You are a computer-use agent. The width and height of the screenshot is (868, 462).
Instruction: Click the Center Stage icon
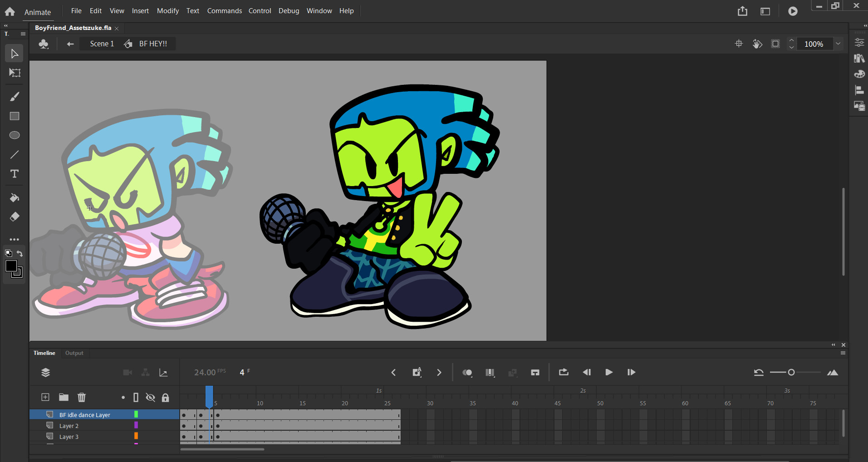point(739,44)
